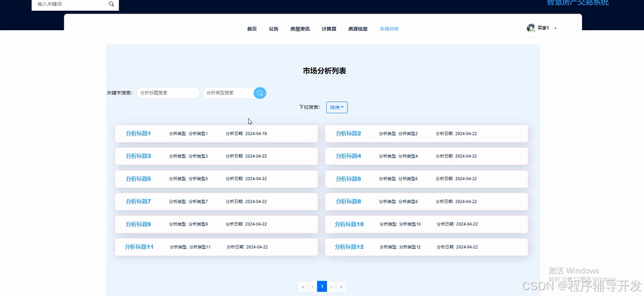Screen dimensions: 644x296
Task: Open the 分析标题4 entry
Action: point(348,156)
